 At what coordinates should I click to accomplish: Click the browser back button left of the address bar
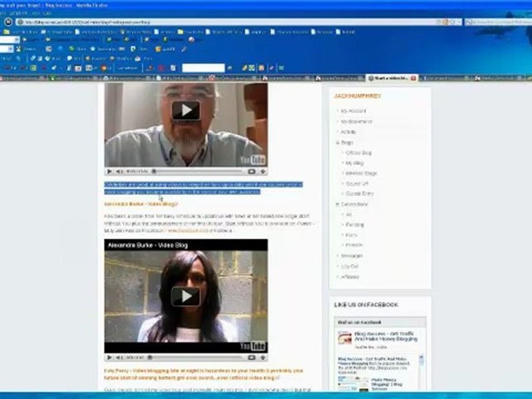click(8, 22)
